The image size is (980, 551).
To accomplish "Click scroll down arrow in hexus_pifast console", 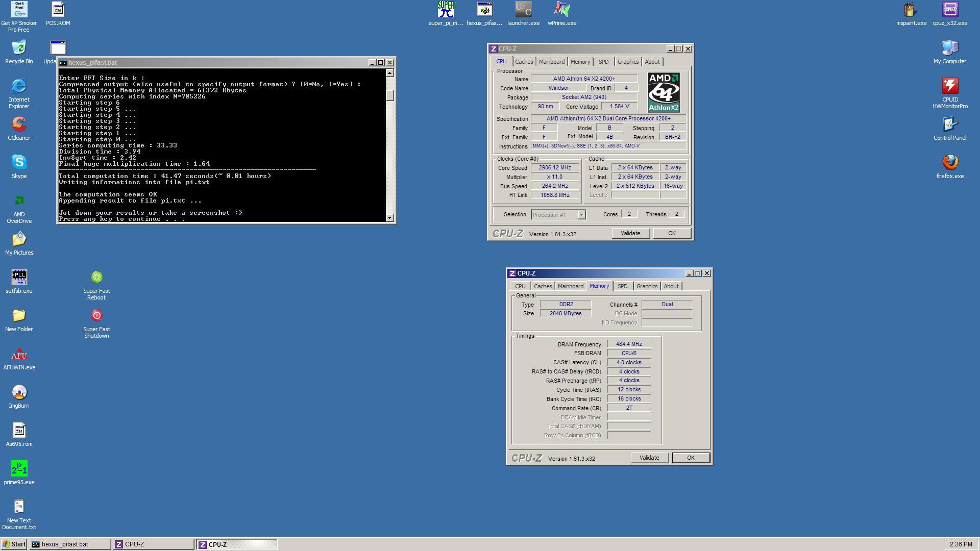I will (x=390, y=218).
